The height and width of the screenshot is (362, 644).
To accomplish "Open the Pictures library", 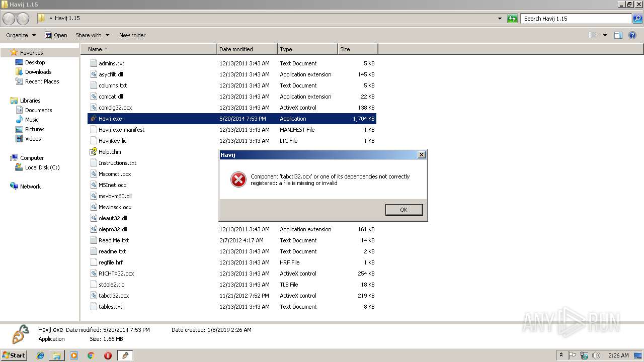I will pos(35,129).
